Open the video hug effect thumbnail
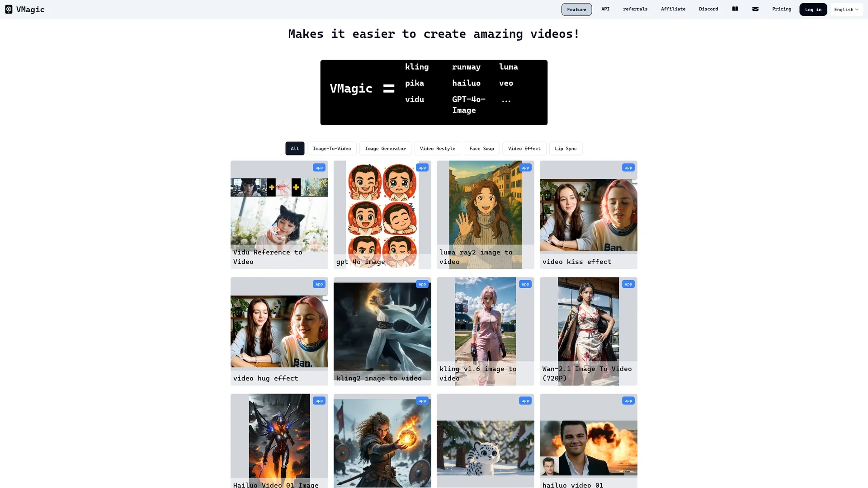868x488 pixels. pyautogui.click(x=279, y=331)
